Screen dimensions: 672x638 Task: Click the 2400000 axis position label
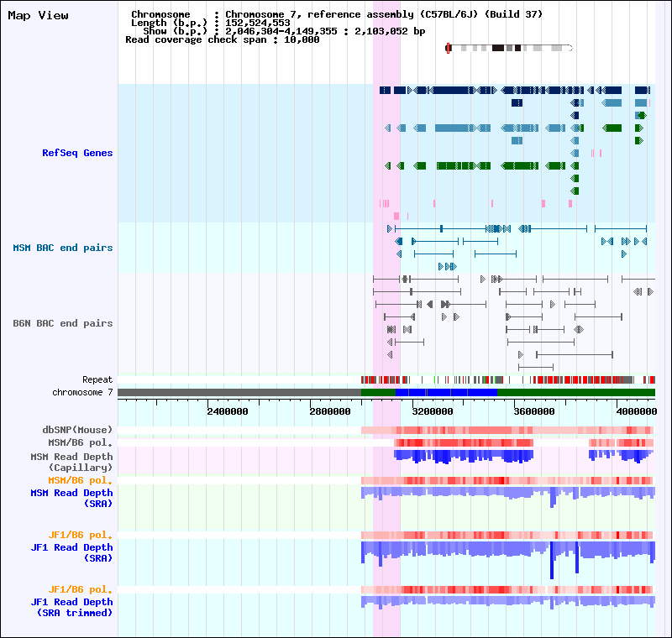pos(227,411)
